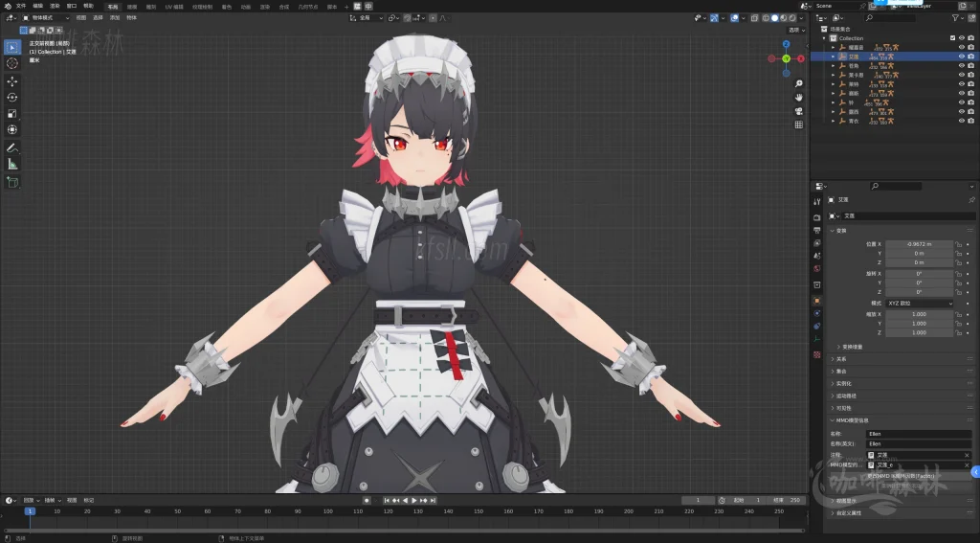
Task: Choose the Rotate tool in left toolbar
Action: tap(11, 98)
